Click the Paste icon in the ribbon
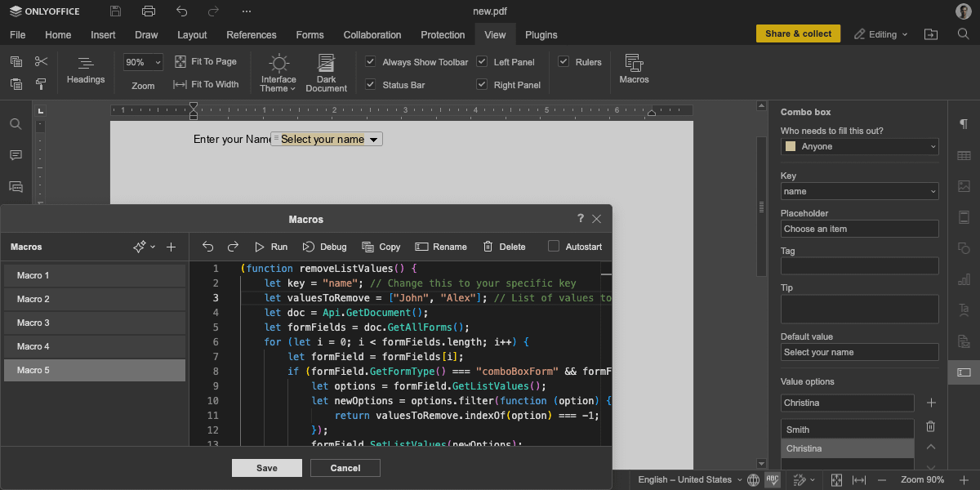Screen dimensions: 980x490 tap(16, 84)
